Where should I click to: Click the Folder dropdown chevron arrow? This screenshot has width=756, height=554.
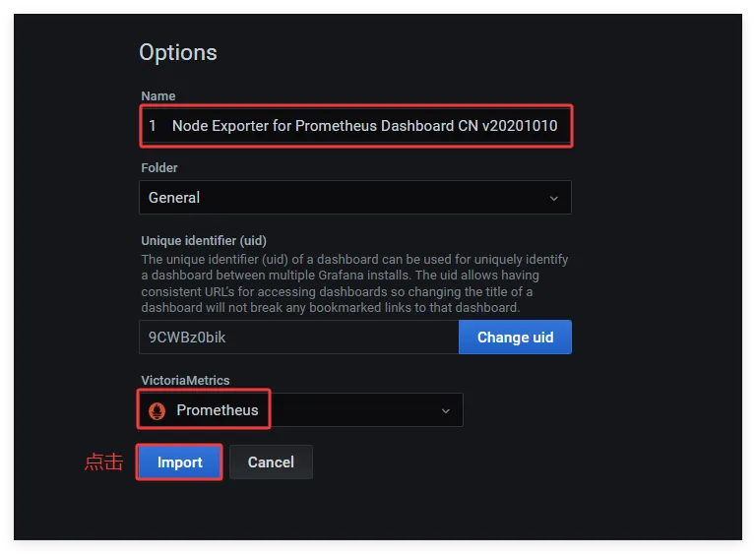[x=553, y=198]
